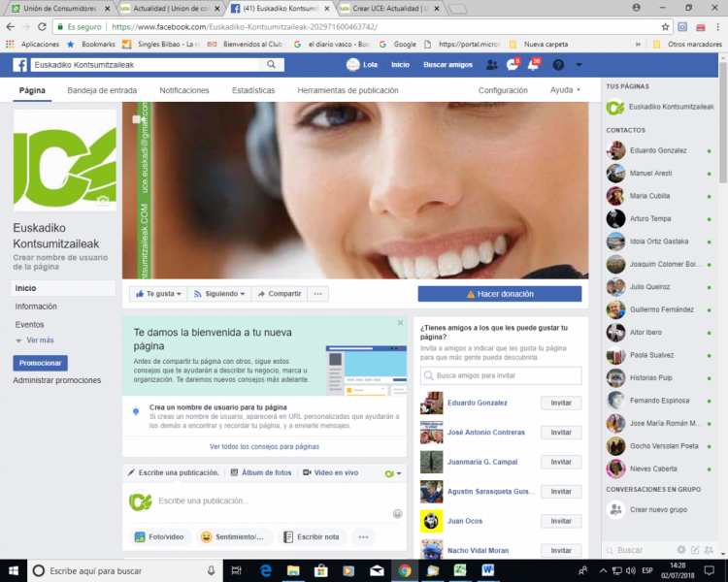Open Configuración page settings
Viewport: 728px width, 582px height.
[503, 90]
